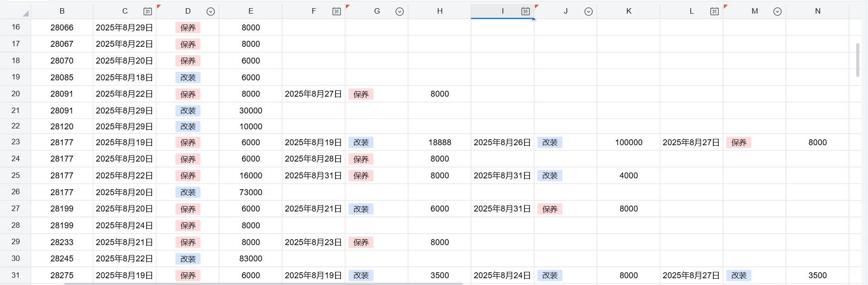Image resolution: width=868 pixels, height=285 pixels.
Task: Click row header 31
Action: coord(15,275)
